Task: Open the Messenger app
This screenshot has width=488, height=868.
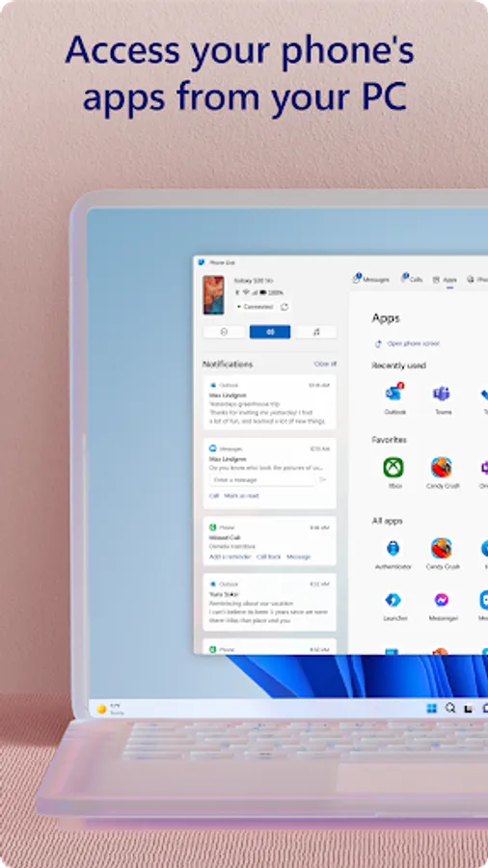Action: (x=442, y=606)
